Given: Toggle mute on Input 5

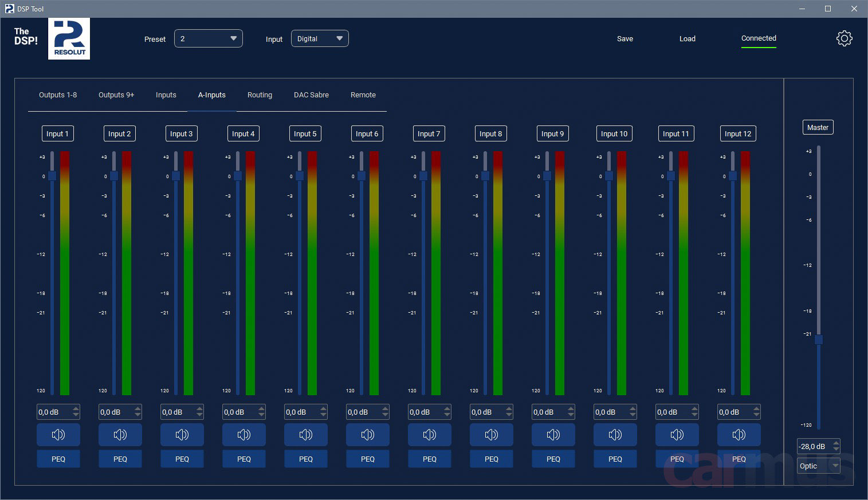Looking at the screenshot, I should click(306, 435).
